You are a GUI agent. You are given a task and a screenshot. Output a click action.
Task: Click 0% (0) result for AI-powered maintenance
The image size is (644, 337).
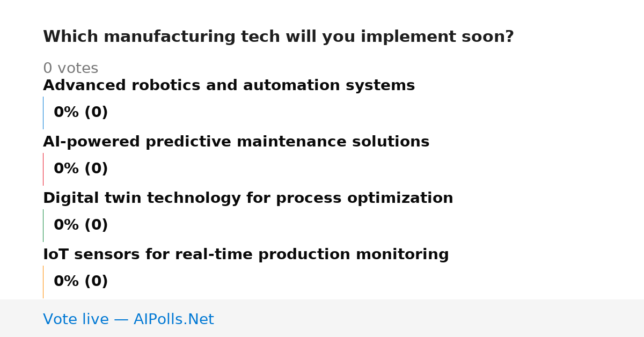tap(80, 169)
